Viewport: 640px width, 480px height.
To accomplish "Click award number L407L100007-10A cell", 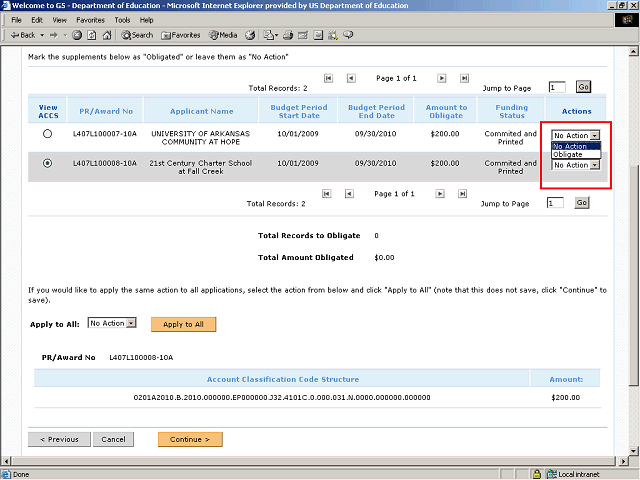I will click(x=104, y=133).
